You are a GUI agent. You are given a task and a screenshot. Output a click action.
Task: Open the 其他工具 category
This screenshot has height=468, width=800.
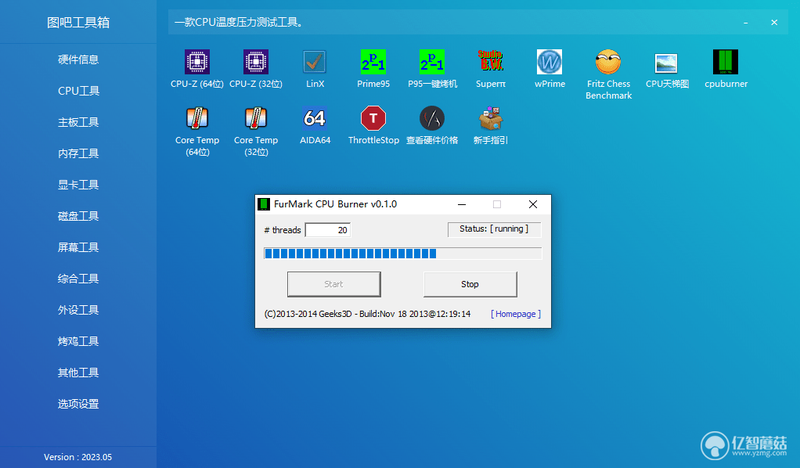pyautogui.click(x=78, y=373)
